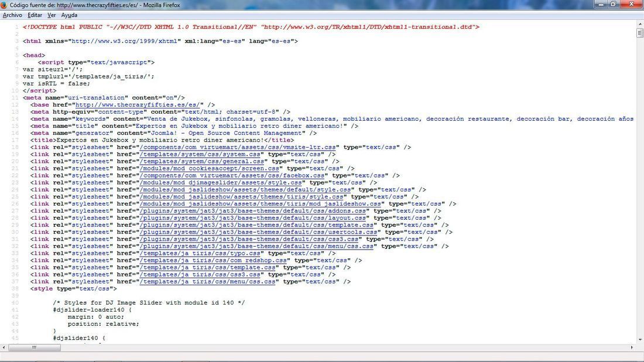This screenshot has width=644, height=362.
Task: Open the mod_cookiesaccept/screen.css link
Action: [209, 169]
